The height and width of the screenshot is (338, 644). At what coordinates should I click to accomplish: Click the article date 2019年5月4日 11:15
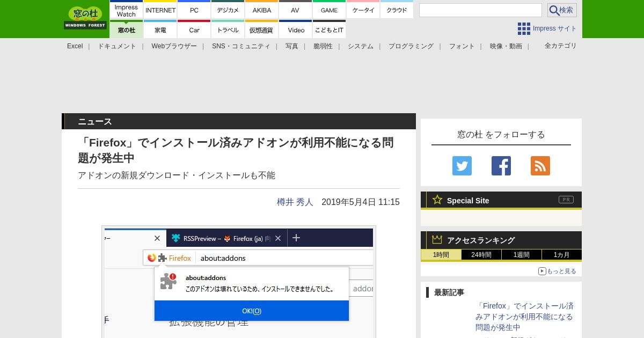click(361, 202)
